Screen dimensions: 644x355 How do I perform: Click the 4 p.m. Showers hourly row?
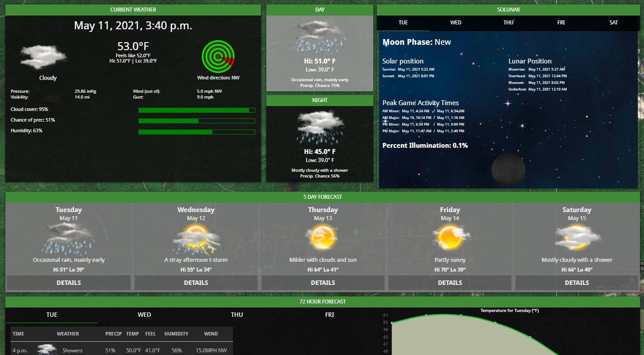pyautogui.click(x=120, y=350)
